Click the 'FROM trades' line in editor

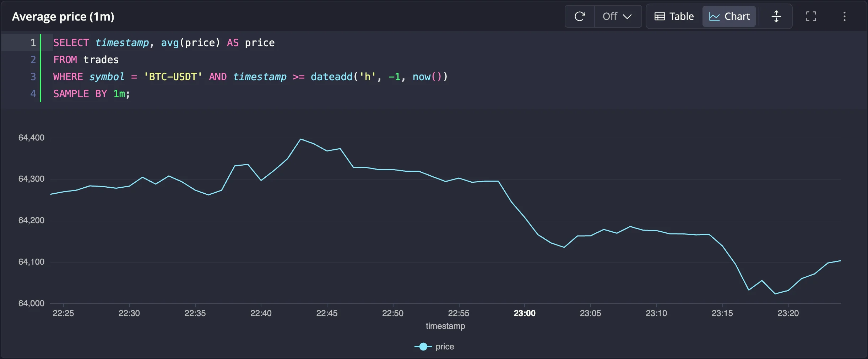coord(86,60)
